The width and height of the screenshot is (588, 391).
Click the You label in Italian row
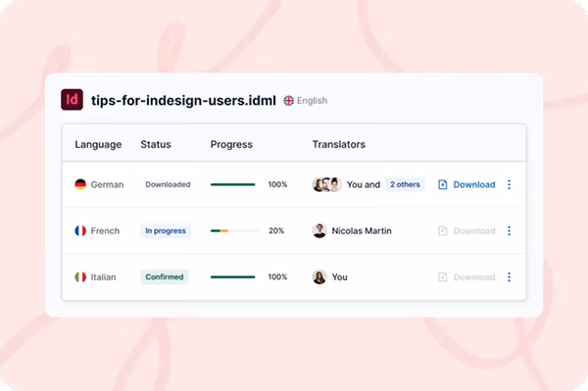coord(339,277)
